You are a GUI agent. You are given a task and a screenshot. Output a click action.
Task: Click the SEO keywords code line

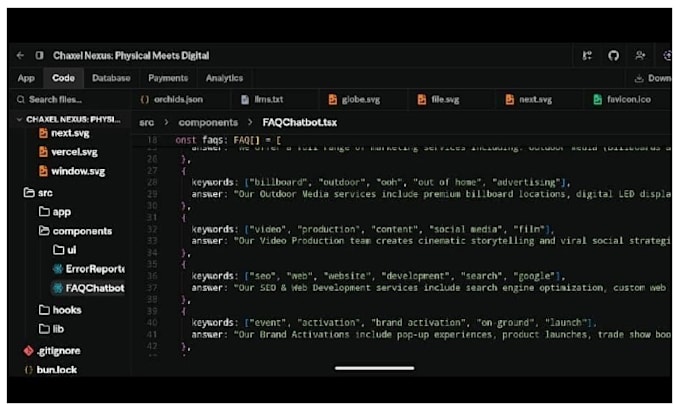coord(378,276)
